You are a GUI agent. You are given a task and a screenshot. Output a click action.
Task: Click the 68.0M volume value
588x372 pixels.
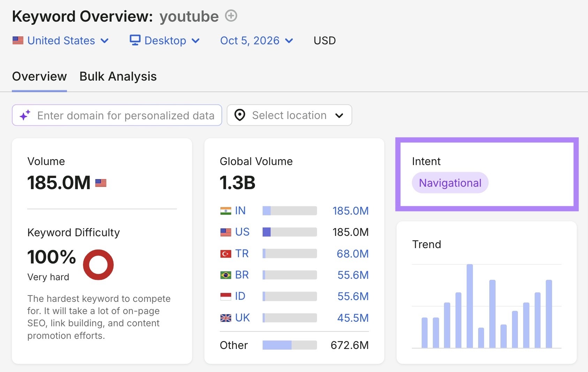[x=353, y=254]
